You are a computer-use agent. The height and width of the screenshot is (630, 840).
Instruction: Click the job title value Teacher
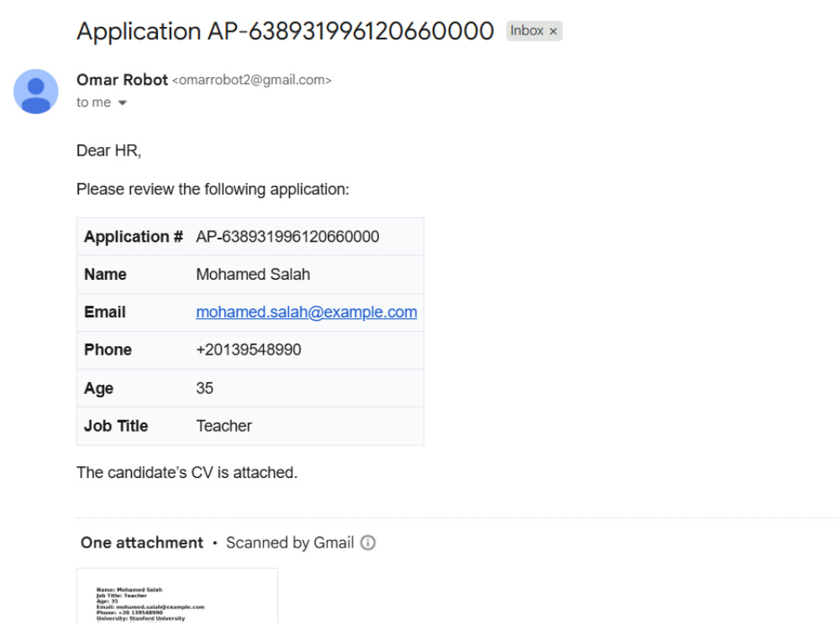pos(224,426)
